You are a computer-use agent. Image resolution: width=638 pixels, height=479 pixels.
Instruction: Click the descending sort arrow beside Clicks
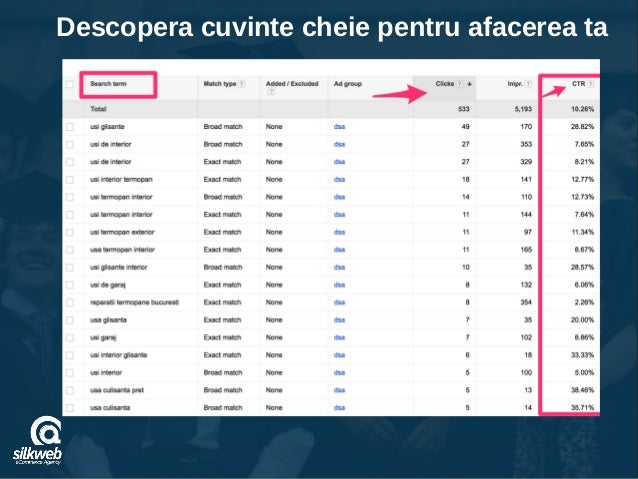[469, 84]
